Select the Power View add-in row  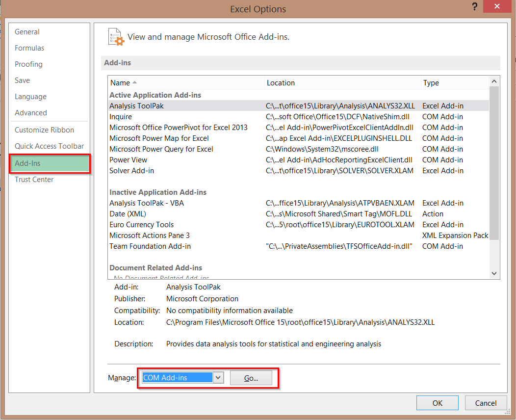(x=128, y=160)
